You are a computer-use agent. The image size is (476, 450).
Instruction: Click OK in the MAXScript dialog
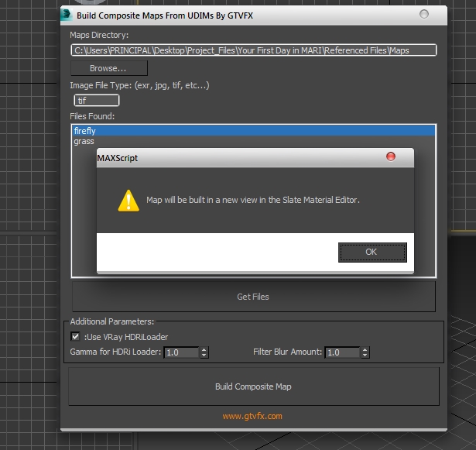point(372,252)
